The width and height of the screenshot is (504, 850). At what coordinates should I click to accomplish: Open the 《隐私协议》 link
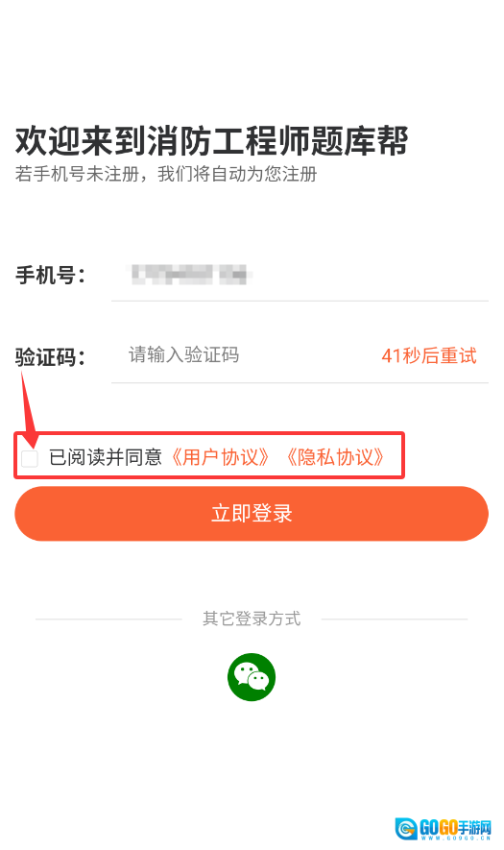pos(335,457)
